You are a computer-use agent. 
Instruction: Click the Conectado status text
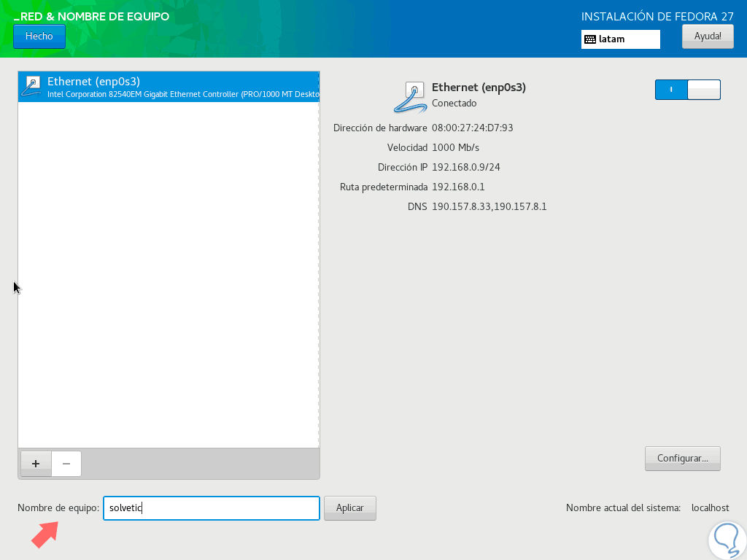pos(454,104)
